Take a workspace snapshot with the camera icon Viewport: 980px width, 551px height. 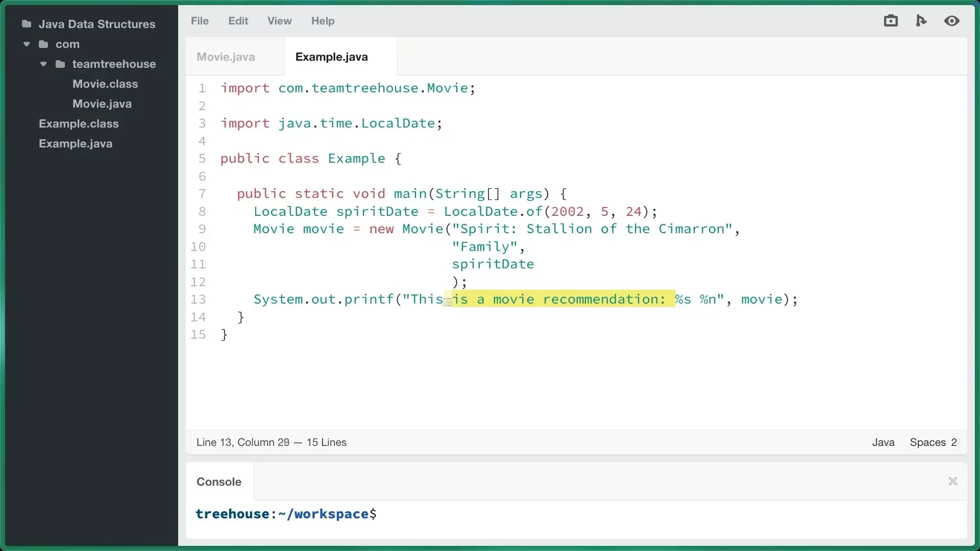(x=891, y=21)
